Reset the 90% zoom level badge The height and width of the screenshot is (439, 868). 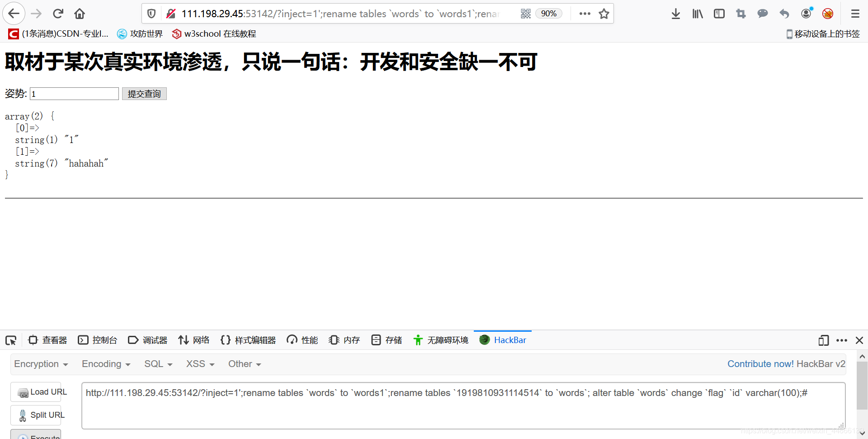click(x=549, y=14)
